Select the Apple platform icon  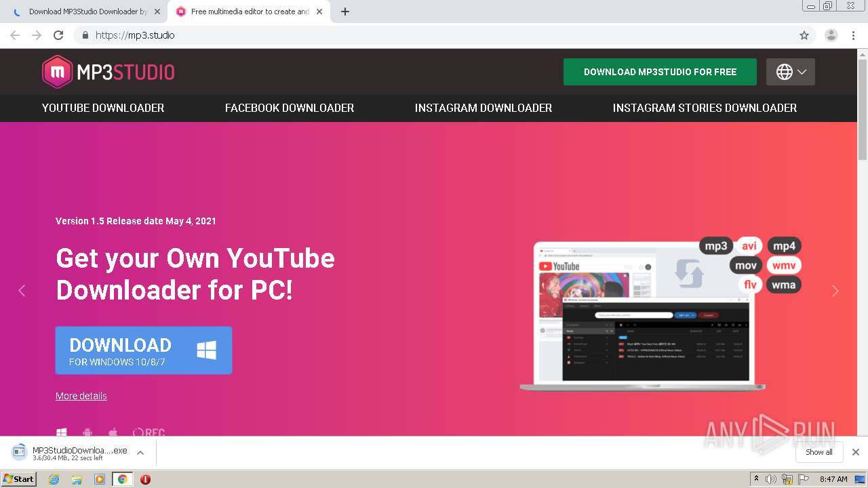(113, 432)
